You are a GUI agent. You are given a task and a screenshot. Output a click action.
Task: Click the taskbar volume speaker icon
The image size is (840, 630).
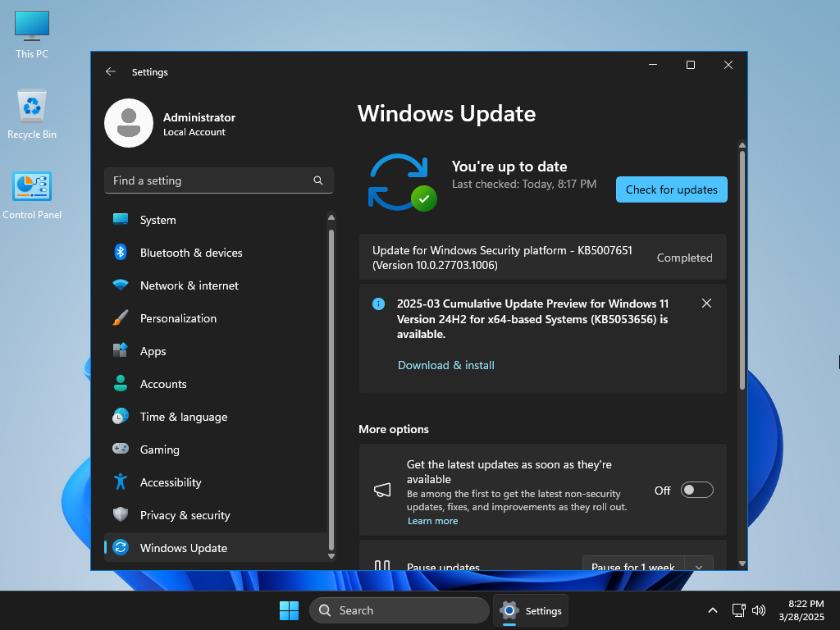pos(759,610)
